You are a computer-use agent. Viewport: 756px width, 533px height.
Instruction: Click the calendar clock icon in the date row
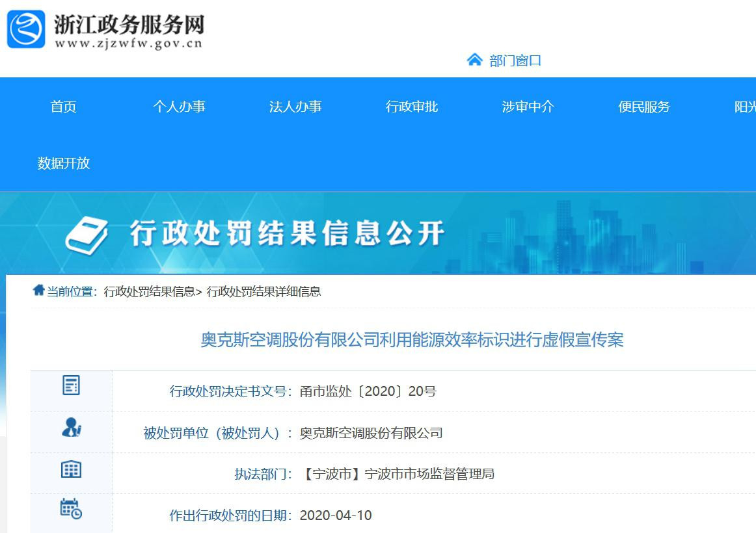coord(72,510)
